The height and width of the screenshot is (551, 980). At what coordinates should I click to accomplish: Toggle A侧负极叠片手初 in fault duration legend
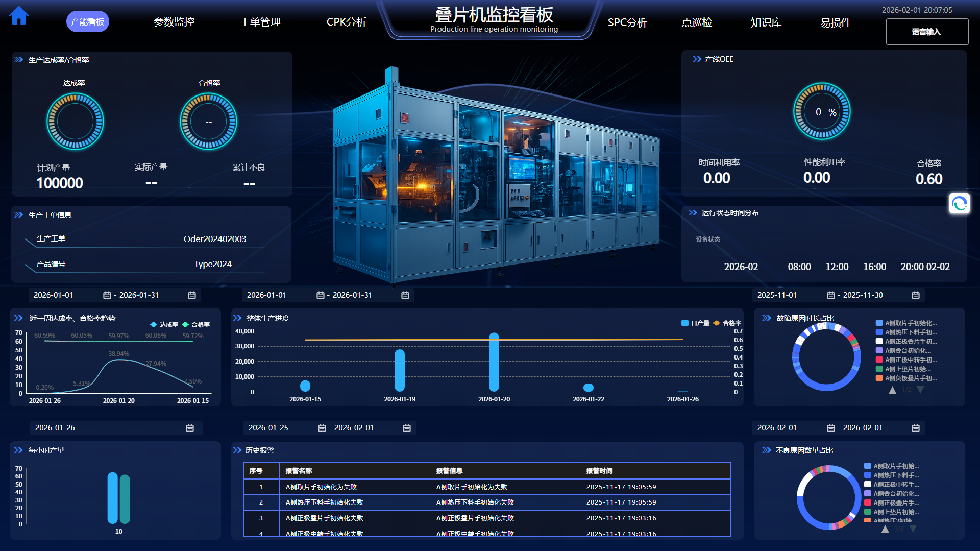[906, 378]
